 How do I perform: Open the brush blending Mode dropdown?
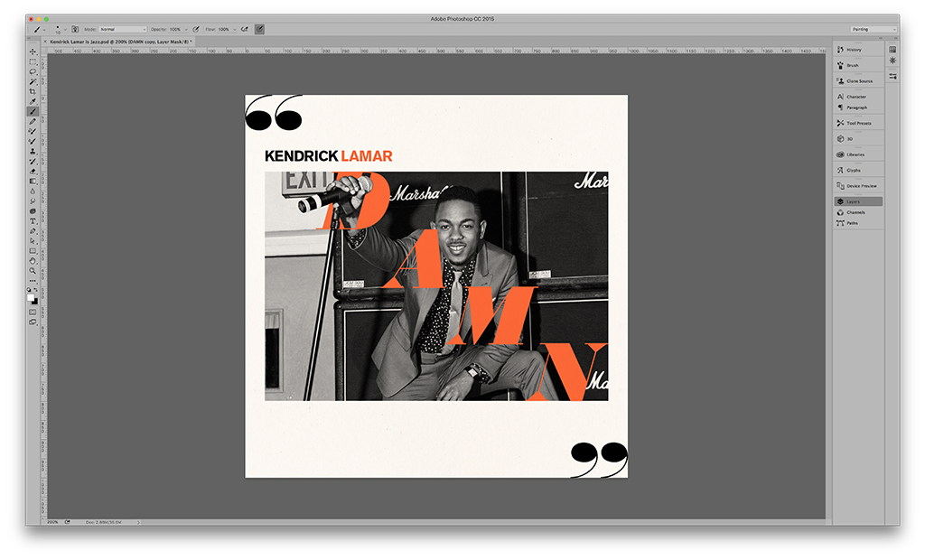[123, 29]
